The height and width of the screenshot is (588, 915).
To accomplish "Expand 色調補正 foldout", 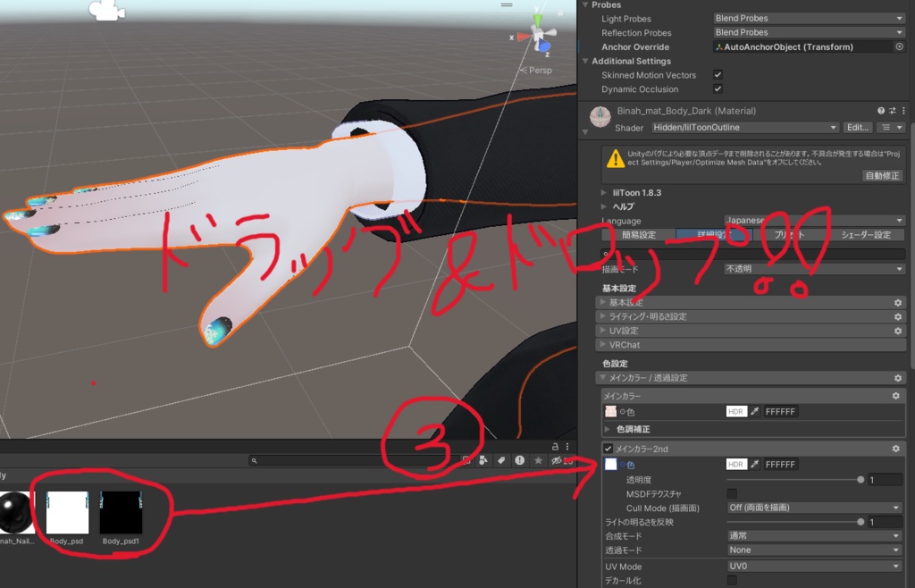I will 608,429.
